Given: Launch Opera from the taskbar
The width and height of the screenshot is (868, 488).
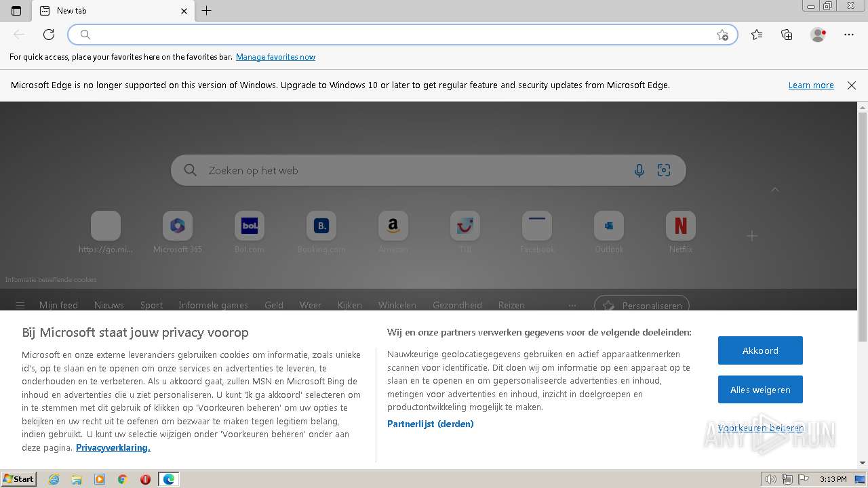Looking at the screenshot, I should (x=145, y=479).
